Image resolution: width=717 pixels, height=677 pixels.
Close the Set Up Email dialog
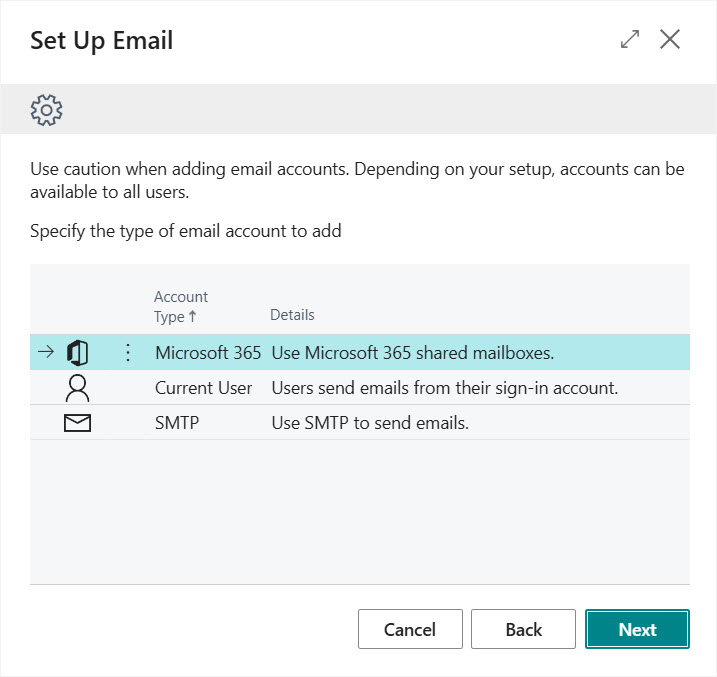click(670, 40)
